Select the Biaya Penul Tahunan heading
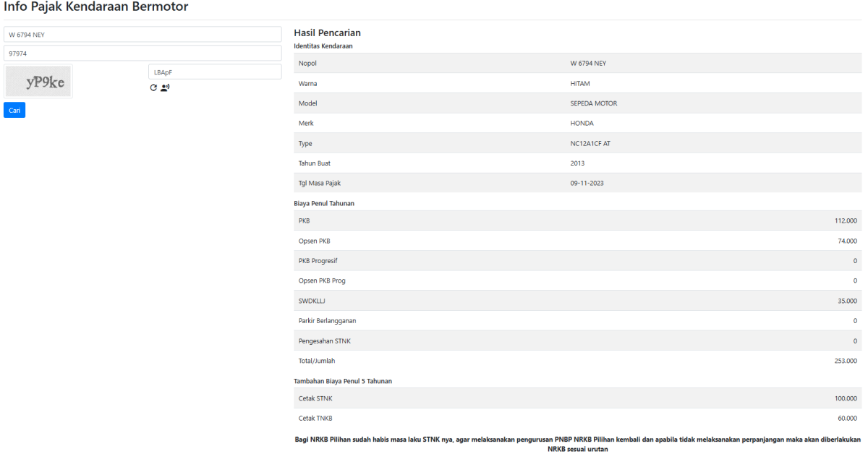The width and height of the screenshot is (868, 454). pyautogui.click(x=324, y=203)
